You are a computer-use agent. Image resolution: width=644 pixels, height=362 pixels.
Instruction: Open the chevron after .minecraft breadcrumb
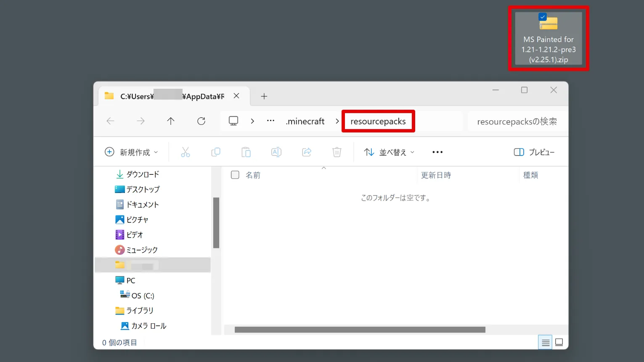point(337,121)
